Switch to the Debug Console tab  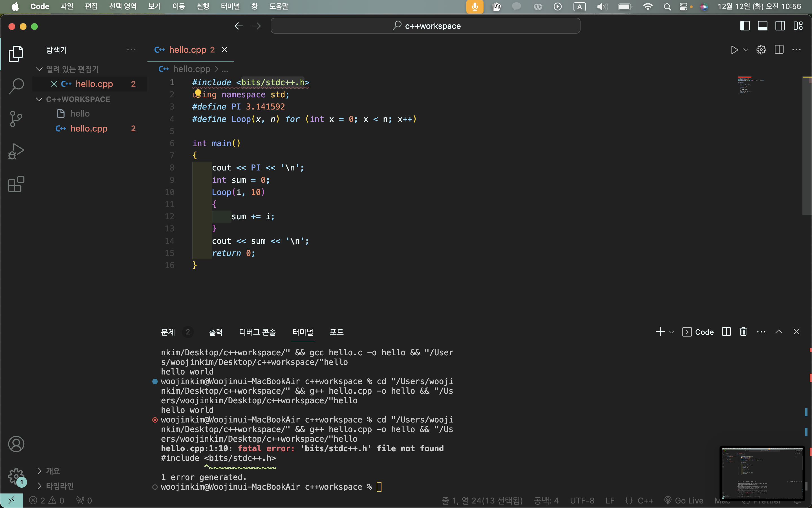[257, 332]
